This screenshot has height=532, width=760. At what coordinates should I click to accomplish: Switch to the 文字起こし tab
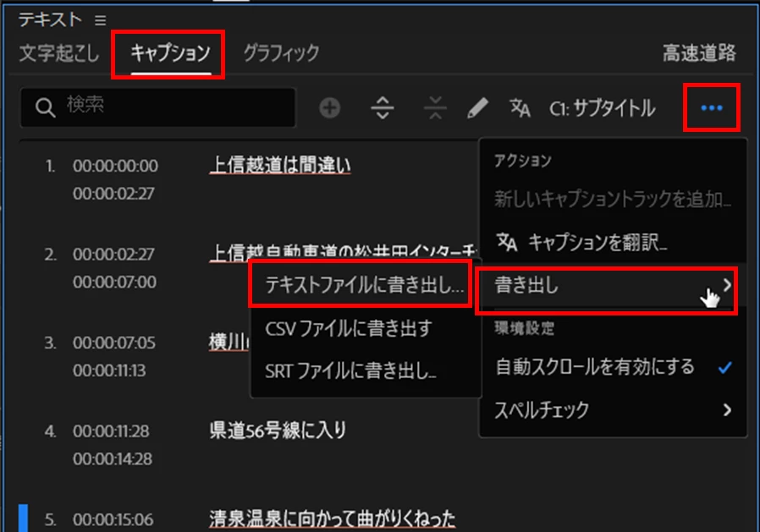[x=59, y=52]
